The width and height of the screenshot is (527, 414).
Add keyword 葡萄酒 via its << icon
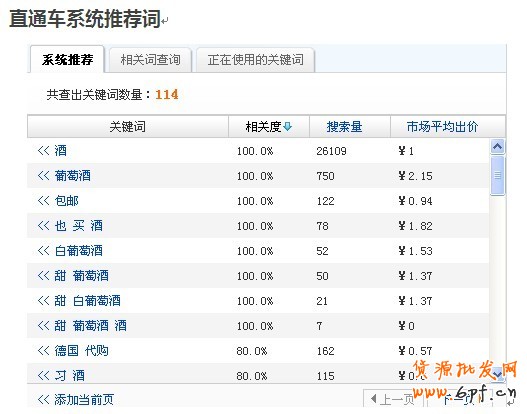pos(44,175)
